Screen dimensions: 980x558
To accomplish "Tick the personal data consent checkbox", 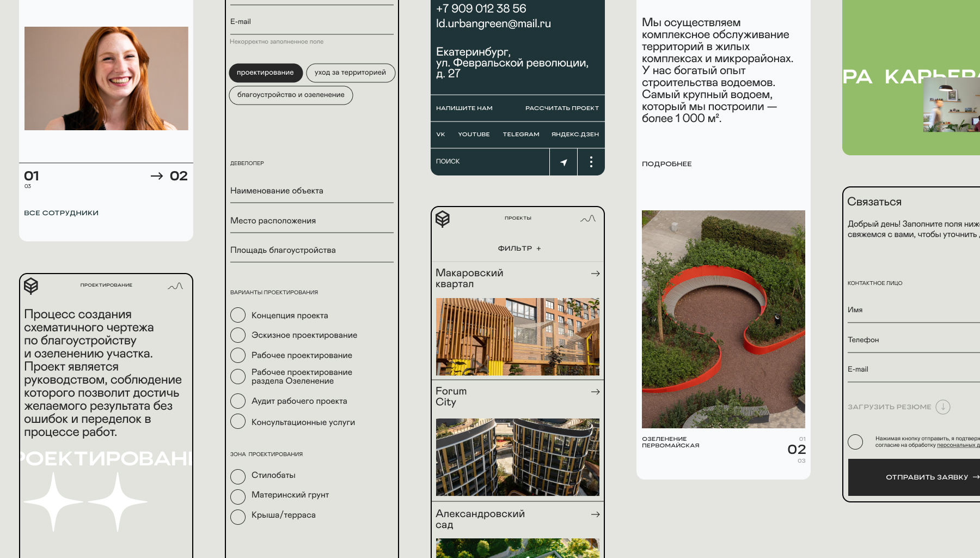I will click(x=855, y=442).
